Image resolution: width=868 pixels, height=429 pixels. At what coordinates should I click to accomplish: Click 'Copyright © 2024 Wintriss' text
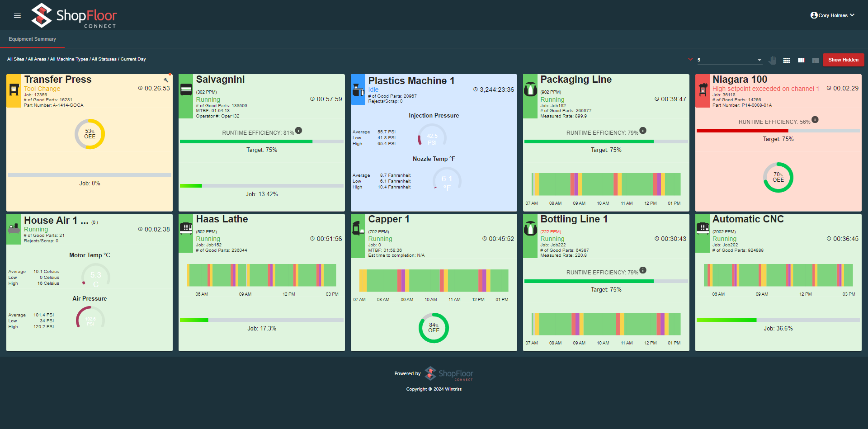tap(434, 389)
